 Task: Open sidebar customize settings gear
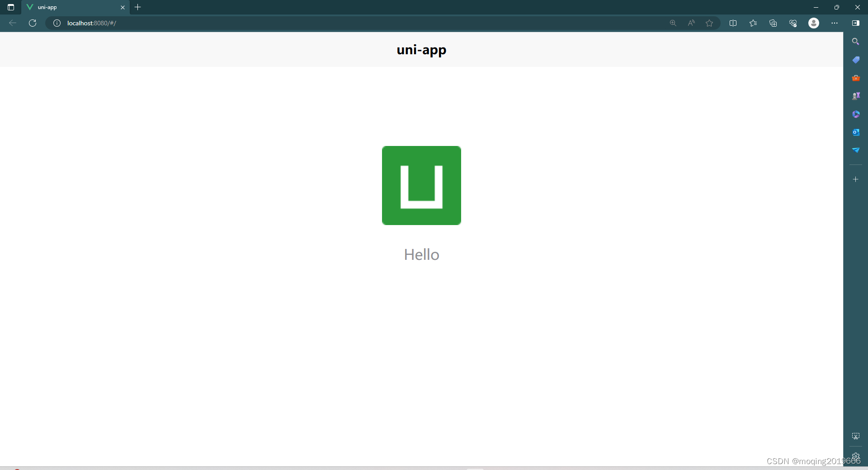click(856, 456)
